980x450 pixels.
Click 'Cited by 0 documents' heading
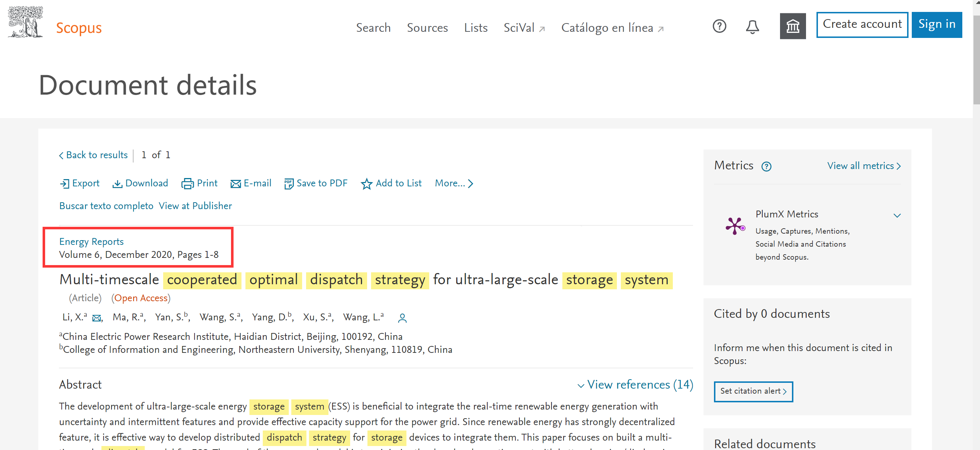771,314
